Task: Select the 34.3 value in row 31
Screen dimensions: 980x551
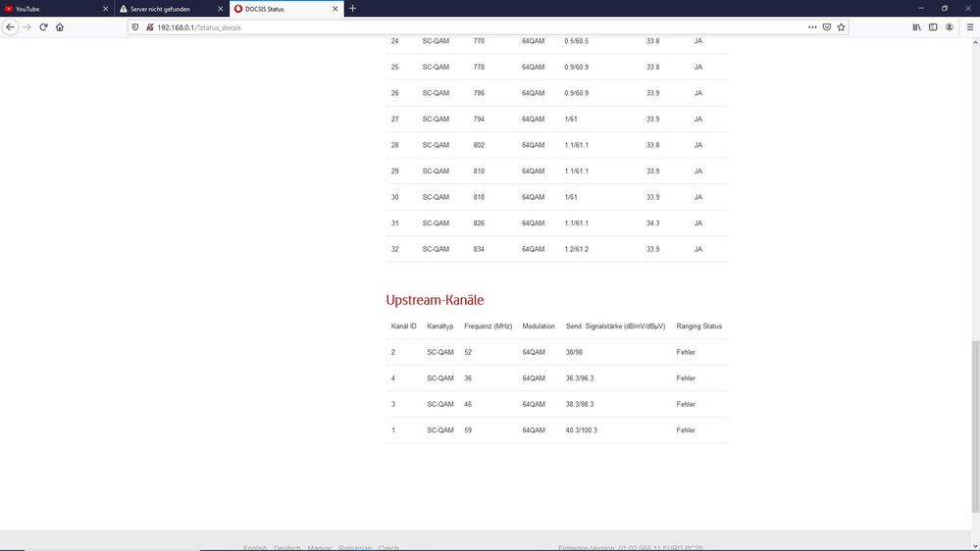Action: [x=652, y=223]
